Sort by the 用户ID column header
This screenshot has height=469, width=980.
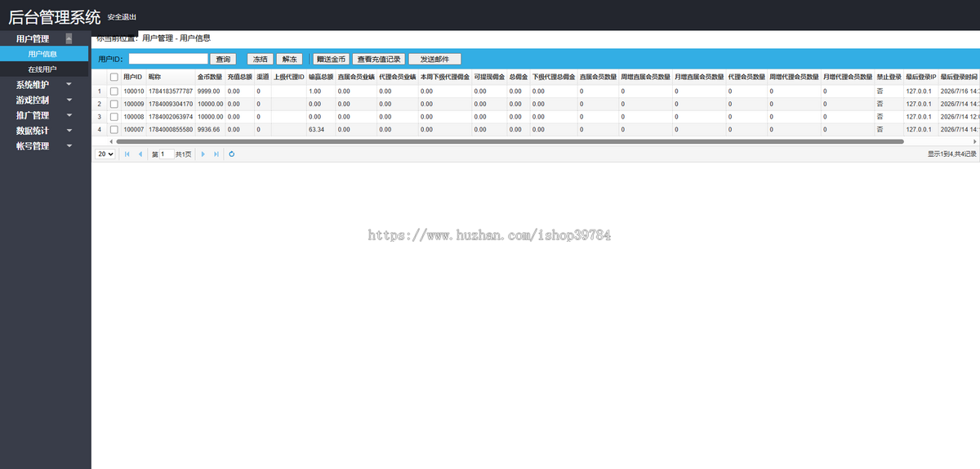(x=132, y=77)
